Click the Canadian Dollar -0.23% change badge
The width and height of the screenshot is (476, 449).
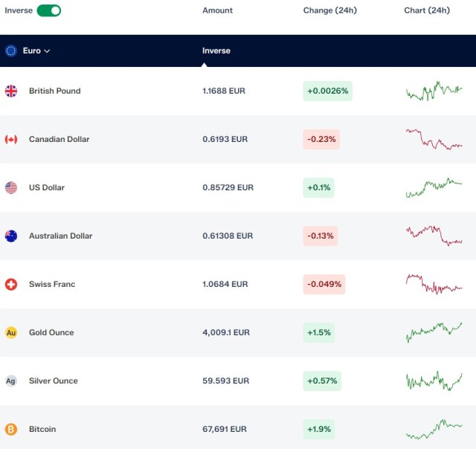tap(321, 139)
